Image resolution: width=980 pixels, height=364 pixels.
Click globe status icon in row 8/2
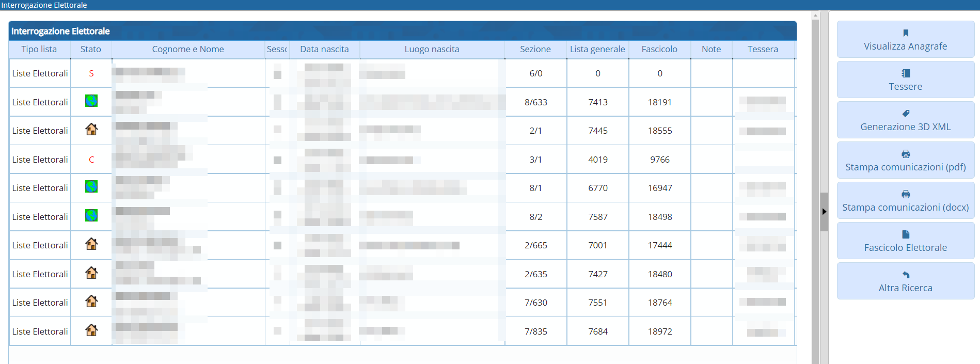coord(91,215)
